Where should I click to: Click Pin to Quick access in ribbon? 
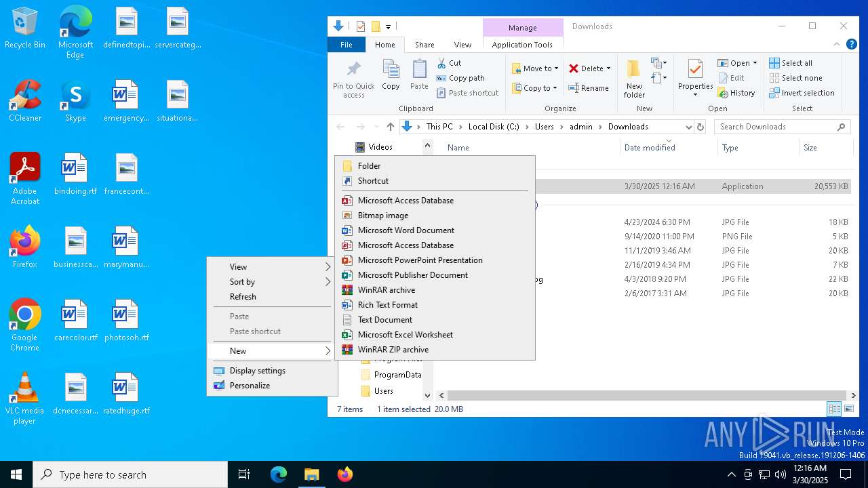(353, 79)
